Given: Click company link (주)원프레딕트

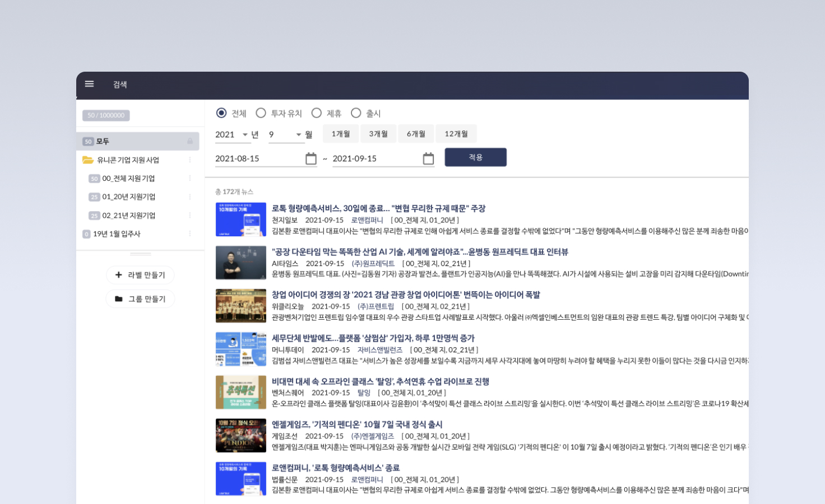Looking at the screenshot, I should (x=373, y=264).
